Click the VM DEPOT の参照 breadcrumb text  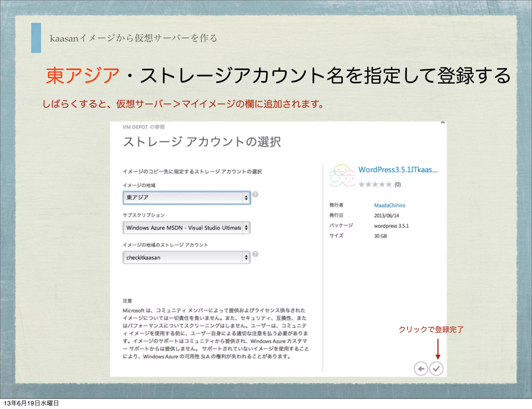click(143, 127)
